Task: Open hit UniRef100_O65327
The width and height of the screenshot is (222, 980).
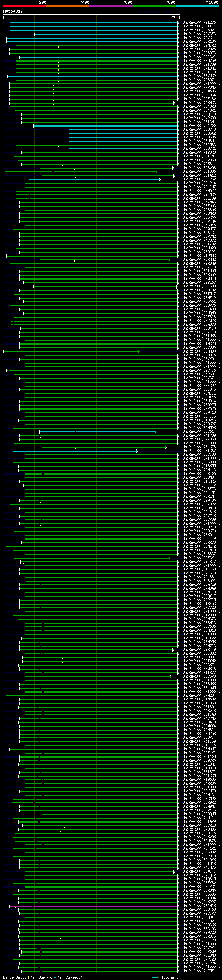Action: tap(199, 30)
